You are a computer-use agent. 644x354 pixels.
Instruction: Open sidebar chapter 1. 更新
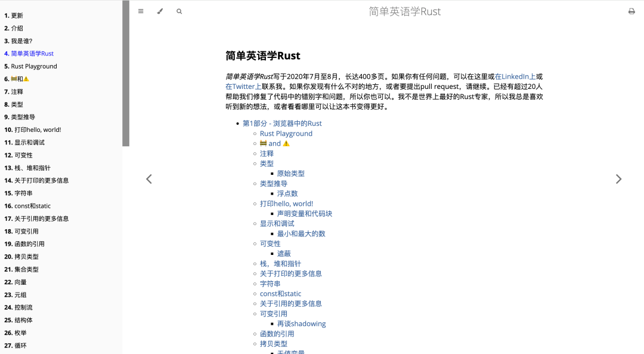(14, 16)
